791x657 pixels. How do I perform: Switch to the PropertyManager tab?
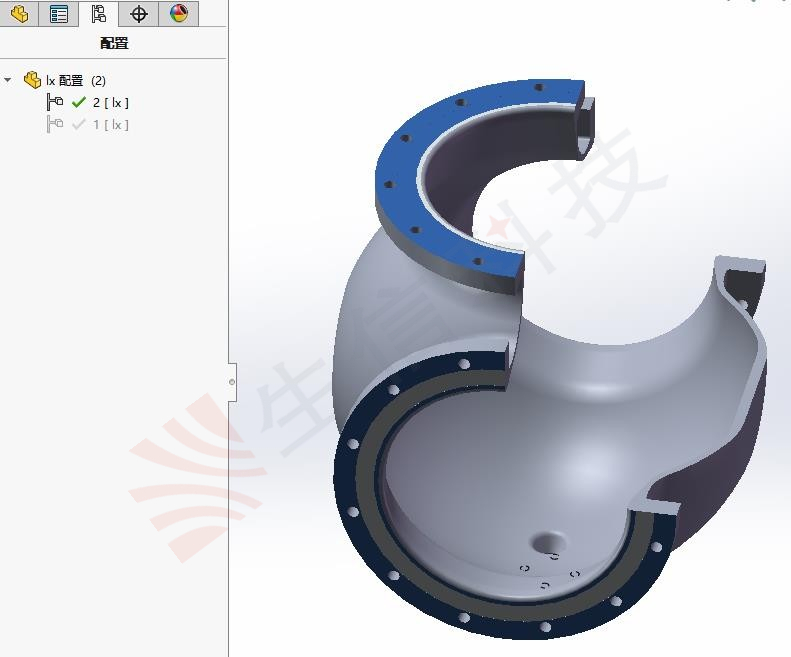pyautogui.click(x=59, y=14)
